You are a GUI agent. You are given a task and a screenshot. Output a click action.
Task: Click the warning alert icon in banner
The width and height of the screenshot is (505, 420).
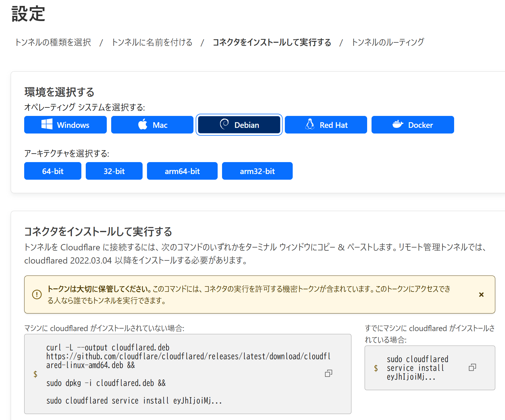pos(37,295)
